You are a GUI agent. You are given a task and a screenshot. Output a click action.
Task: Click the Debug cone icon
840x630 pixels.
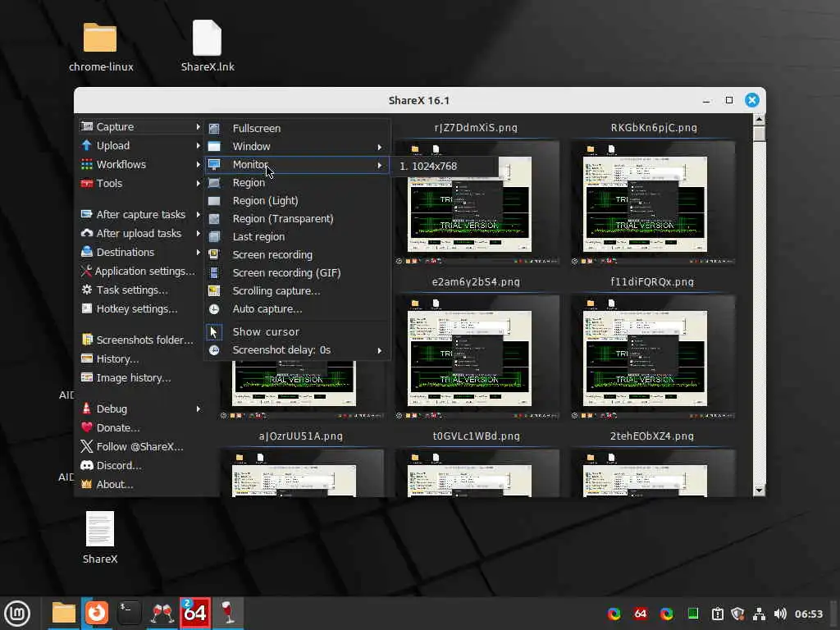tap(86, 409)
